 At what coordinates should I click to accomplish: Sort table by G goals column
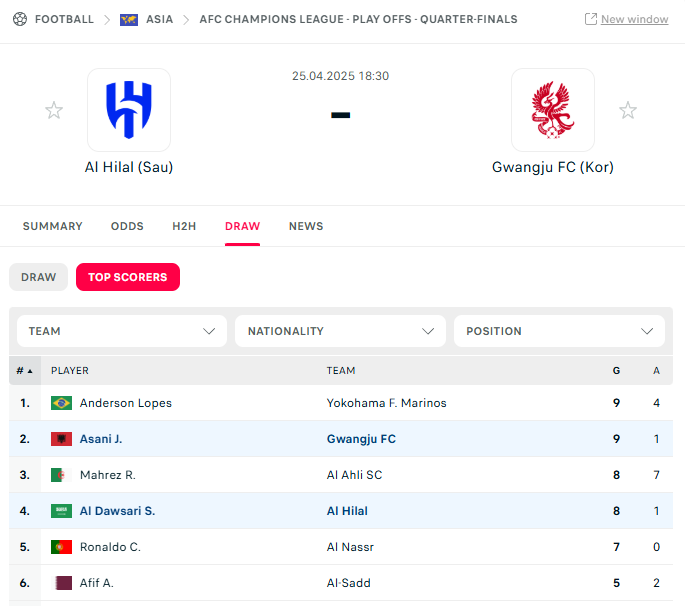point(616,371)
